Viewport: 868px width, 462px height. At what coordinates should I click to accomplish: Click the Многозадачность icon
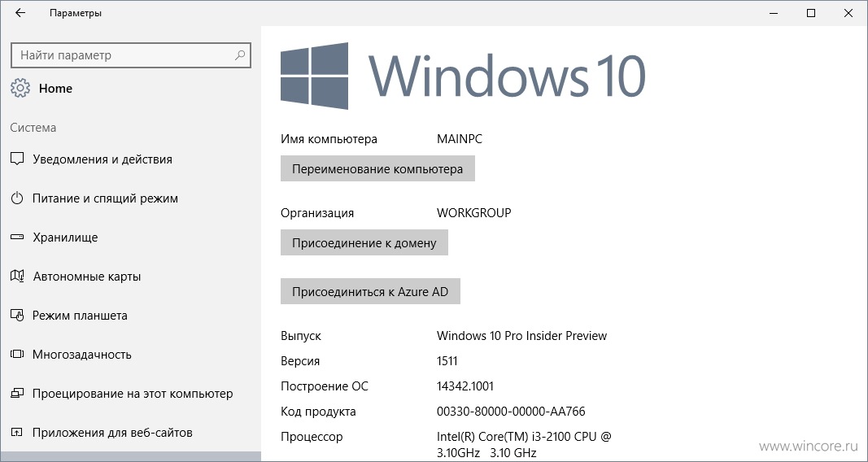tap(17, 354)
